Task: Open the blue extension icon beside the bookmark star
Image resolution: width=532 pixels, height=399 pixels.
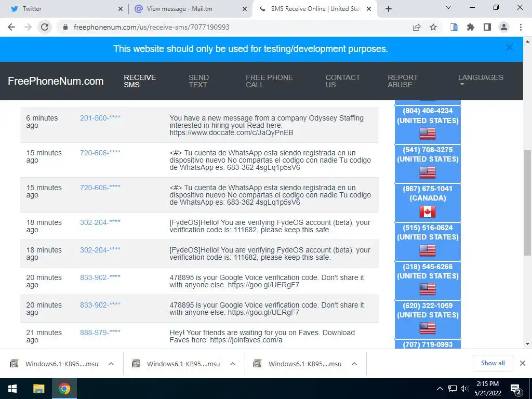Action: point(454,27)
